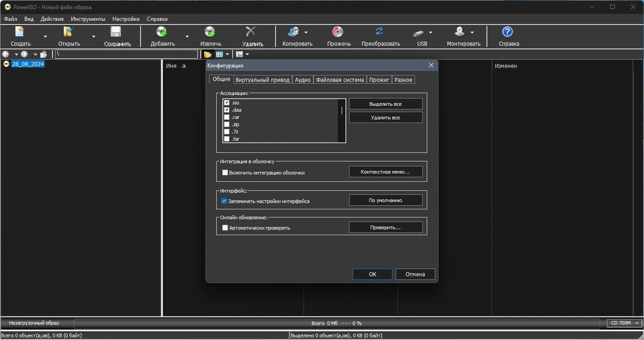Click the Сохранить (Save) floppy icon
The width and height of the screenshot is (644, 340).
pos(116,32)
